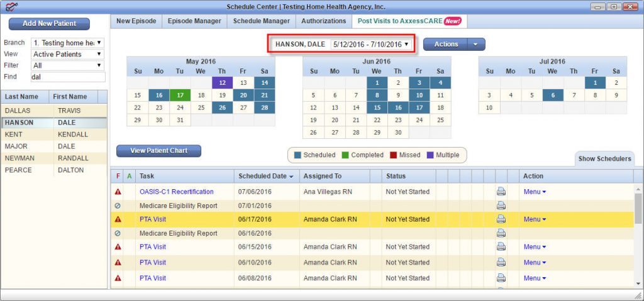The image size is (644, 301).
Task: Open Menu for OASIS-C1 Recertification row
Action: coord(535,192)
